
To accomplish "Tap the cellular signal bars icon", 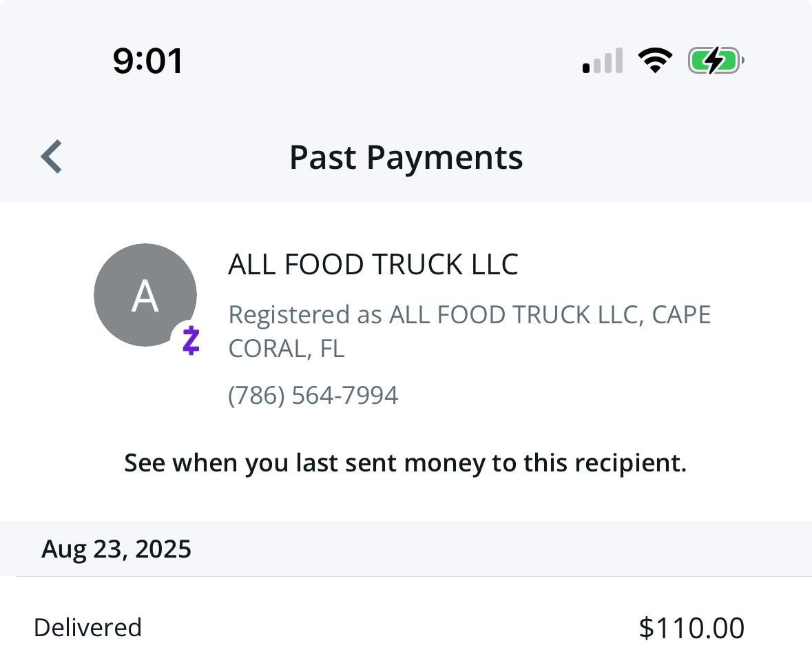I will tap(603, 61).
